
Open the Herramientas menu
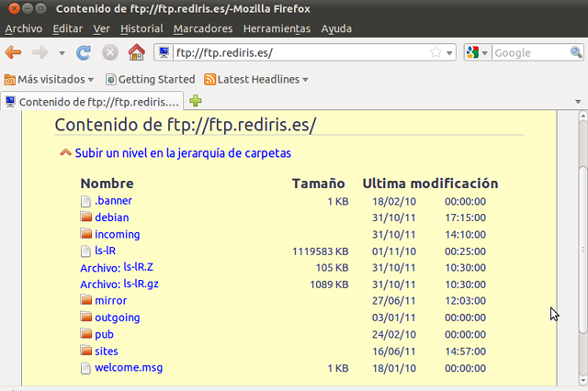pyautogui.click(x=277, y=28)
